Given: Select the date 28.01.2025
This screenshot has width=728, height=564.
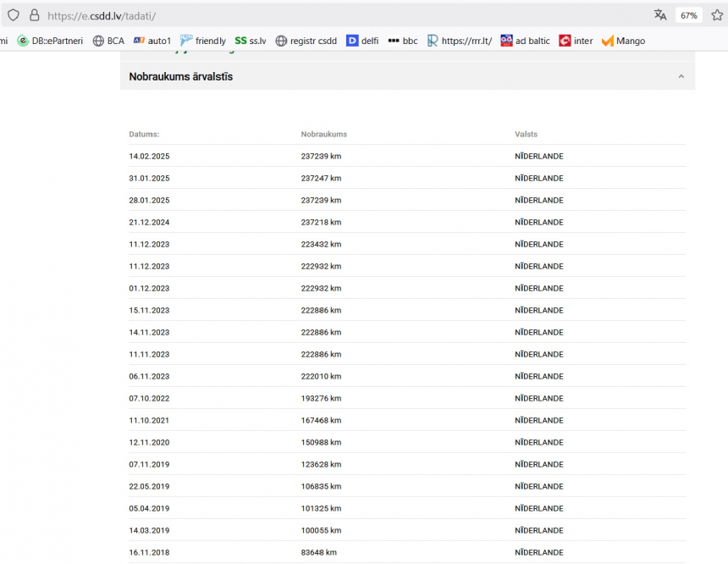Looking at the screenshot, I should (149, 200).
